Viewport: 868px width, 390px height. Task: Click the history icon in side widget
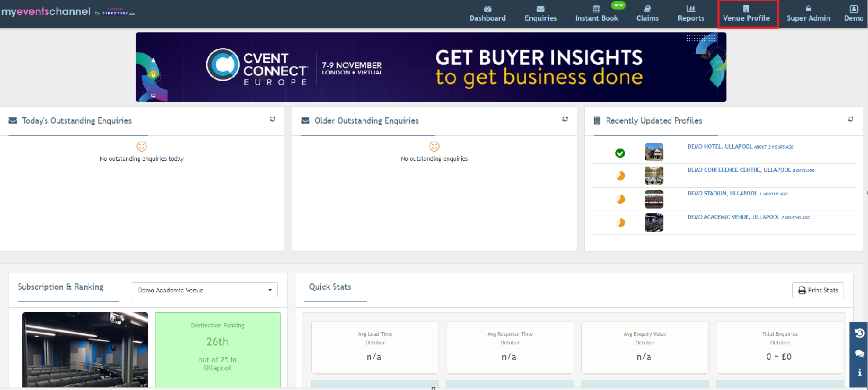click(860, 333)
